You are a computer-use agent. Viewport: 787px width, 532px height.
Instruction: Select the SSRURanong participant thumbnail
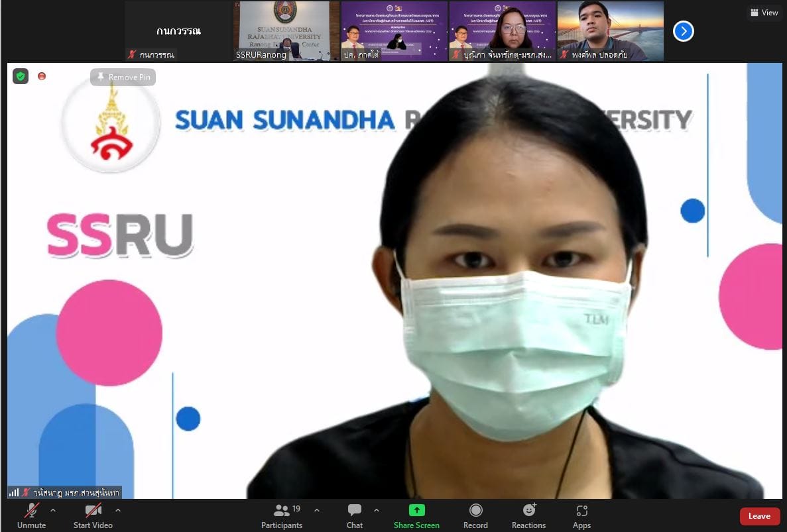[x=286, y=31]
